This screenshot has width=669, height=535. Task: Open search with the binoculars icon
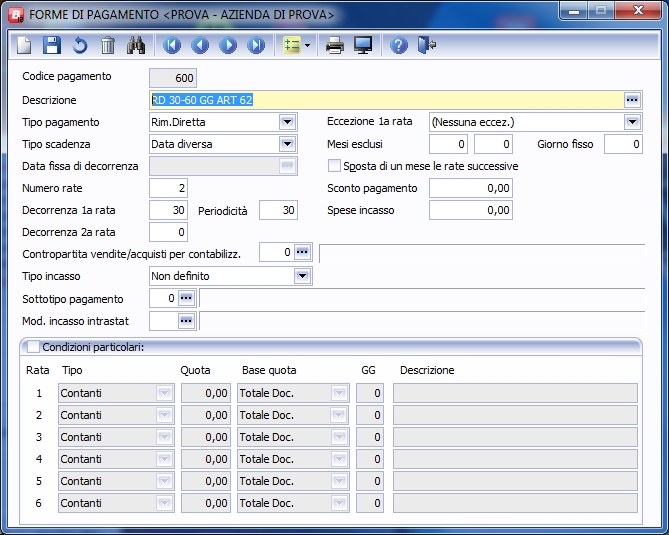pyautogui.click(x=137, y=46)
